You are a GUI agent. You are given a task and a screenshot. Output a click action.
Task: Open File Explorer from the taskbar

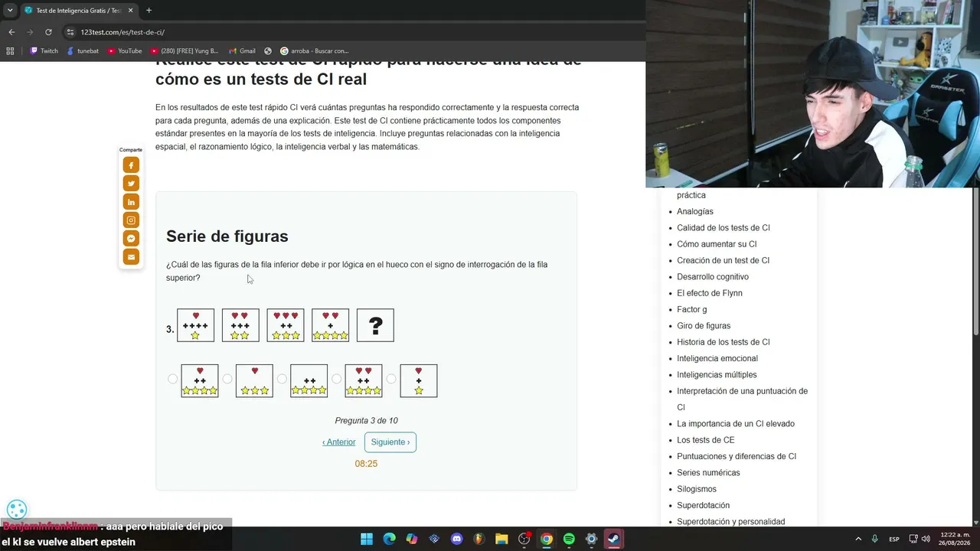(501, 539)
